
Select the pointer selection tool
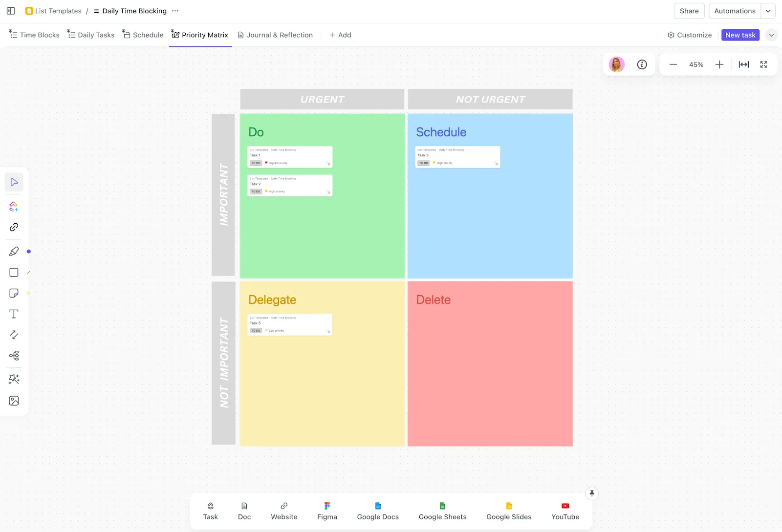[14, 182]
